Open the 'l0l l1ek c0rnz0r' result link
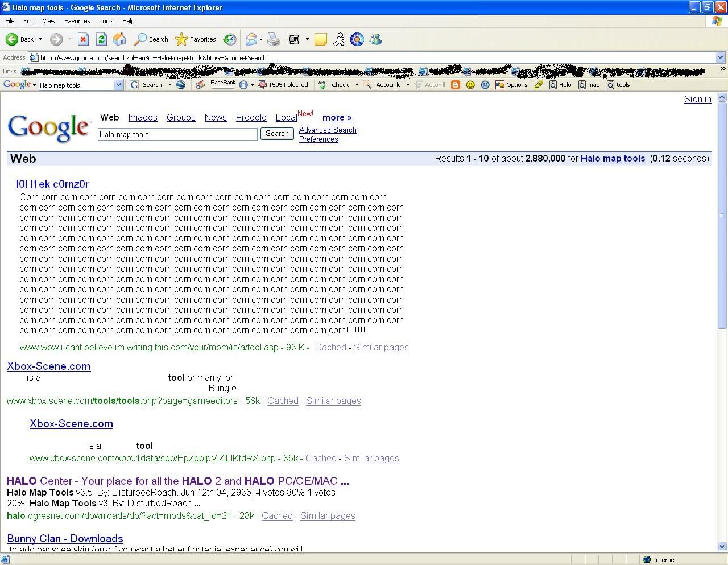The height and width of the screenshot is (565, 728). tap(52, 184)
